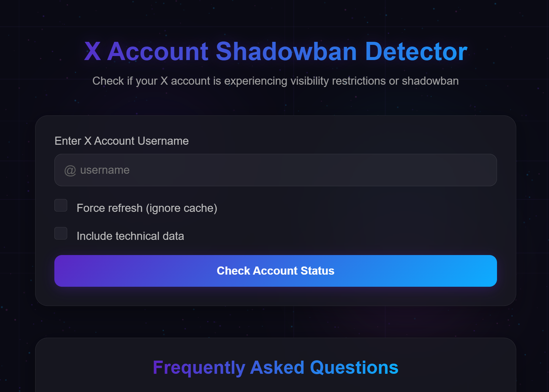Click the Enter X Account Username label
The height and width of the screenshot is (392, 549).
coord(122,141)
